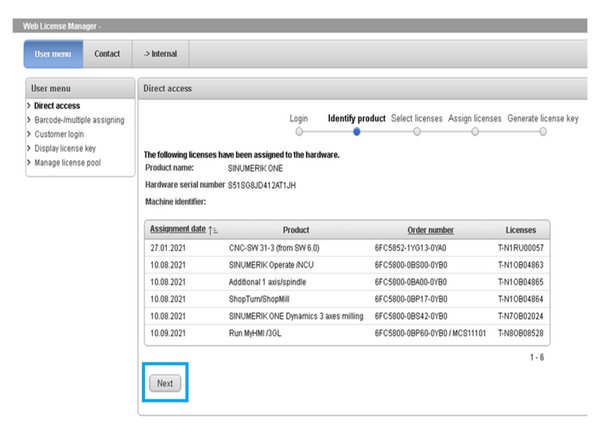
Task: Click order number 6FC5800-0BP17-0YB0
Action: (411, 299)
